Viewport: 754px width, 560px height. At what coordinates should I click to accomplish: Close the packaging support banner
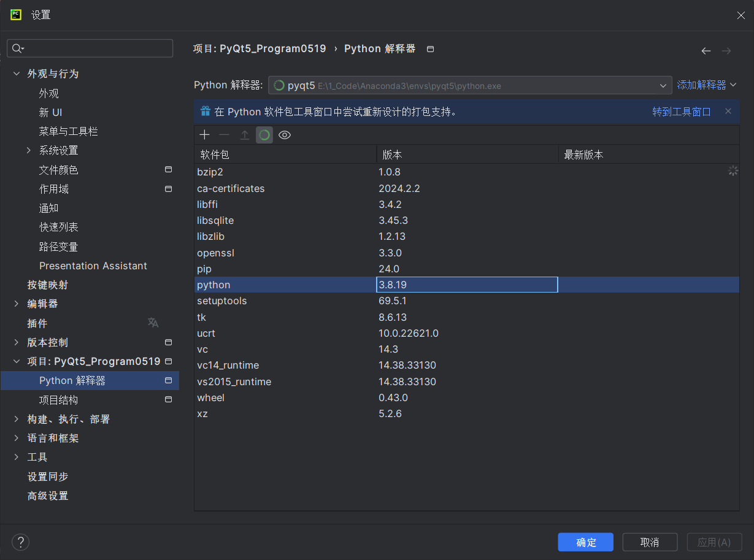728,111
